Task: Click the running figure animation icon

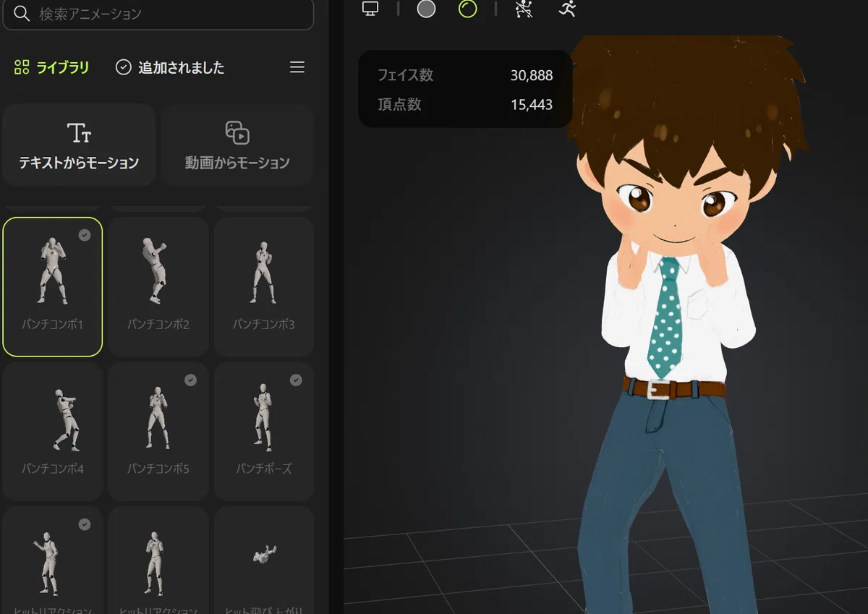Action: pos(567,9)
